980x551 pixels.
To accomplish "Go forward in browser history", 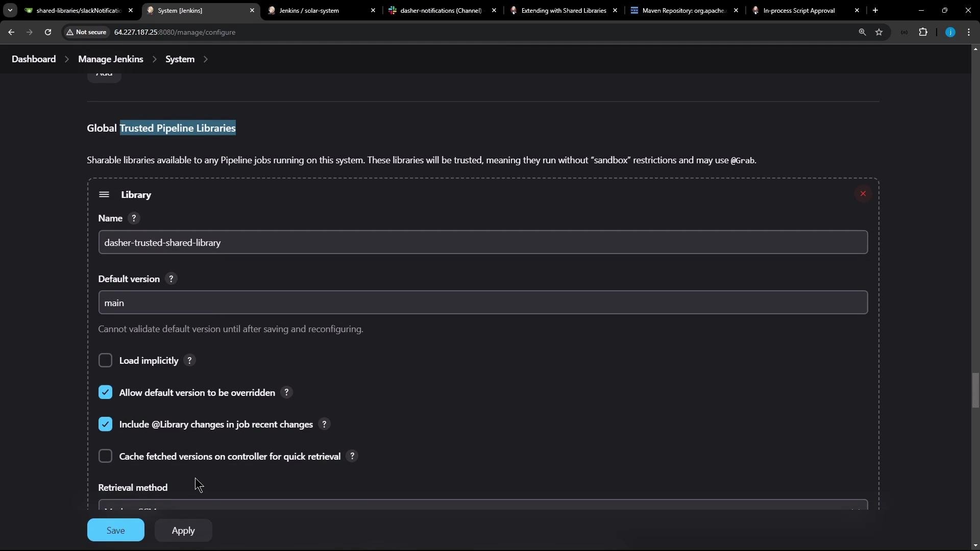I will [30, 32].
